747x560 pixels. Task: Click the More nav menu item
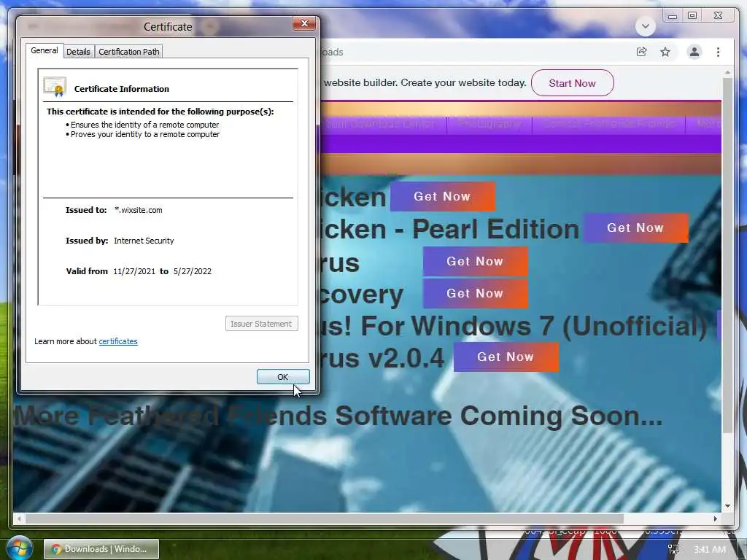[707, 124]
